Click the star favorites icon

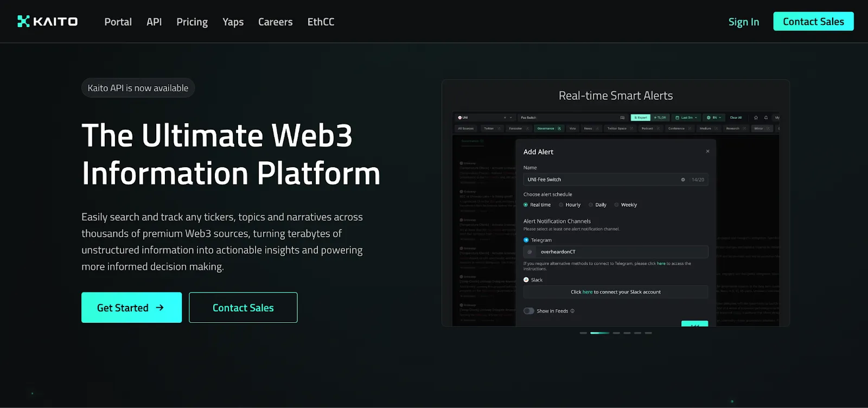[x=756, y=118]
